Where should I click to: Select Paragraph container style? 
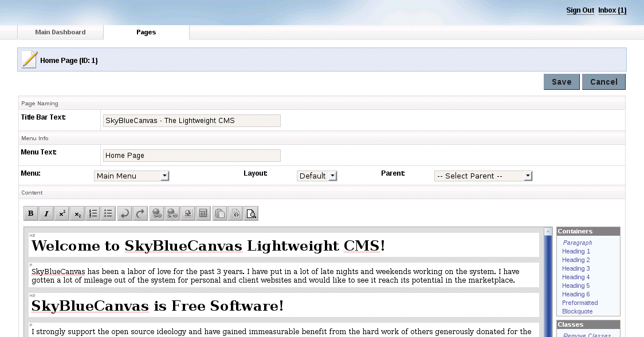tap(577, 243)
